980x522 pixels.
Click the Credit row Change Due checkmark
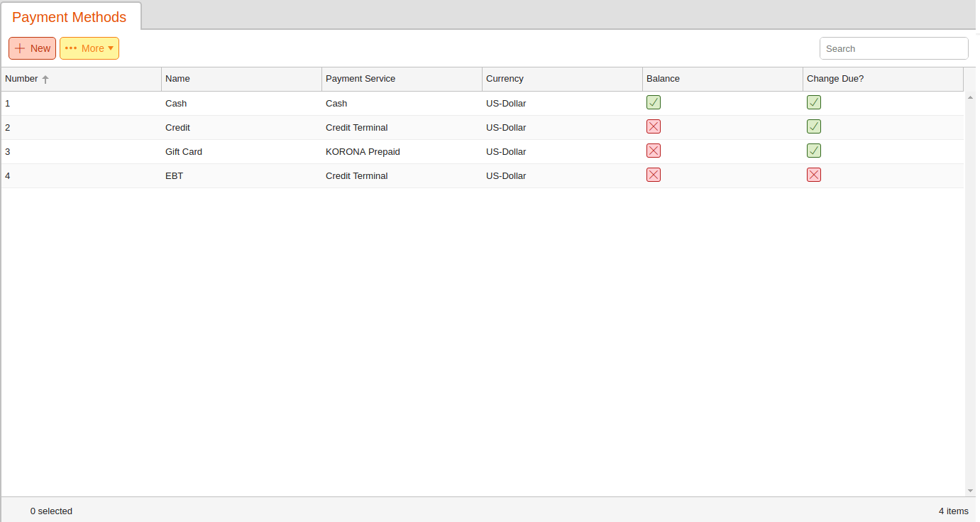tap(814, 126)
